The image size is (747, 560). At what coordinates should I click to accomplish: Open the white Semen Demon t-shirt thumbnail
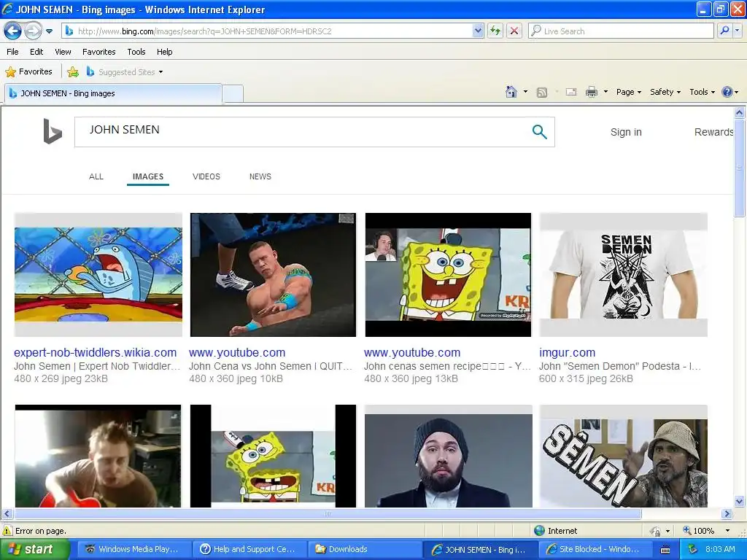click(623, 275)
